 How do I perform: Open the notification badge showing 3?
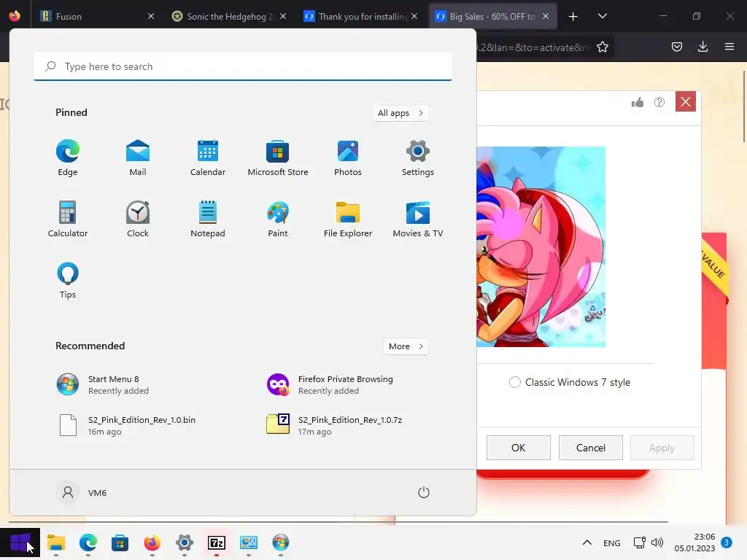pos(727,542)
